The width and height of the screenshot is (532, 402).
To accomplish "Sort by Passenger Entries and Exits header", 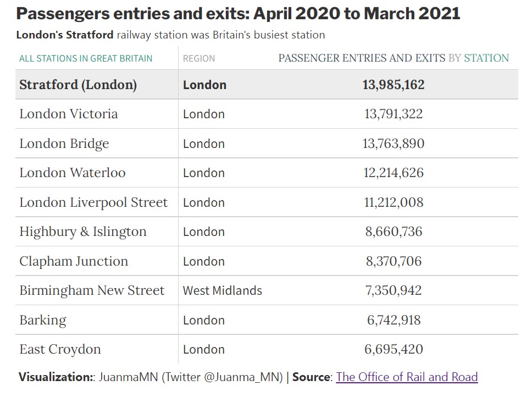I will click(x=394, y=58).
